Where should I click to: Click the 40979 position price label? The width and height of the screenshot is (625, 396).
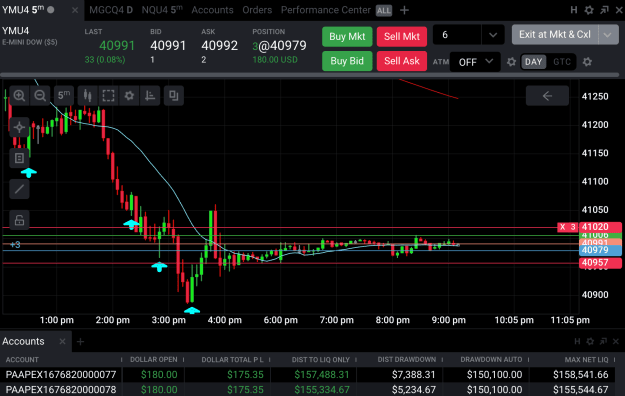600,250
